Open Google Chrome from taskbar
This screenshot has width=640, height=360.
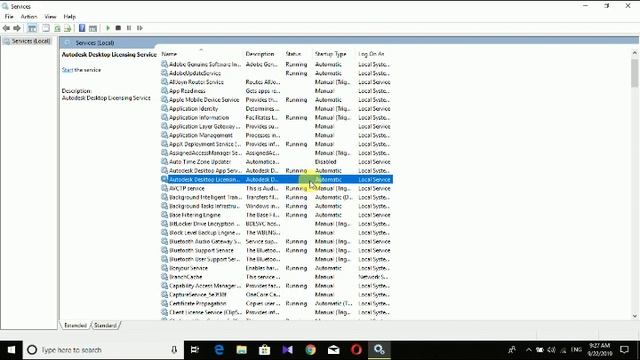311,350
